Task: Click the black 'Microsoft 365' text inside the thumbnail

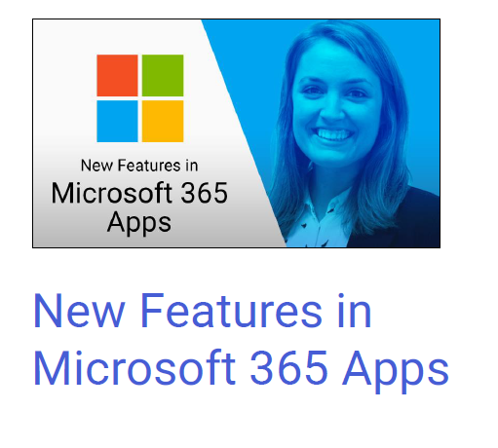Action: (x=139, y=193)
